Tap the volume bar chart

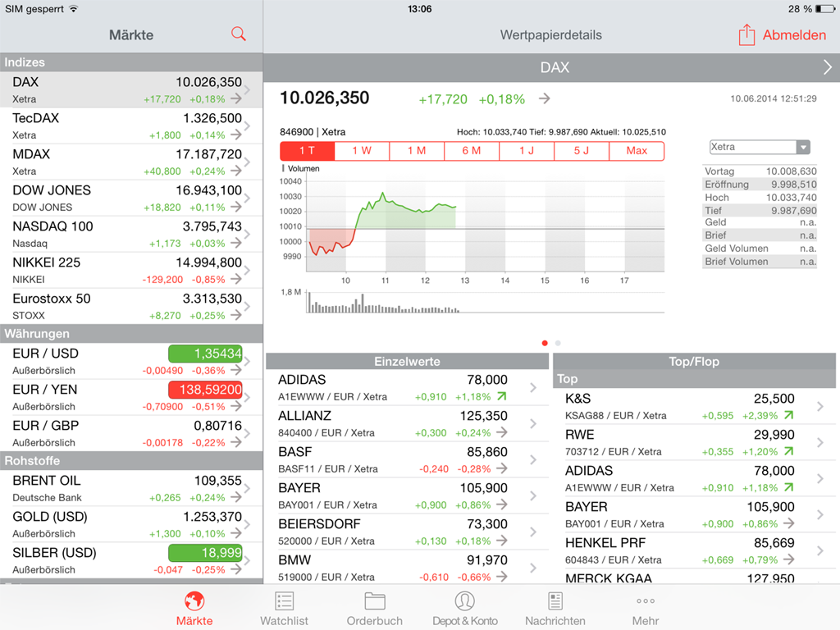[486, 302]
